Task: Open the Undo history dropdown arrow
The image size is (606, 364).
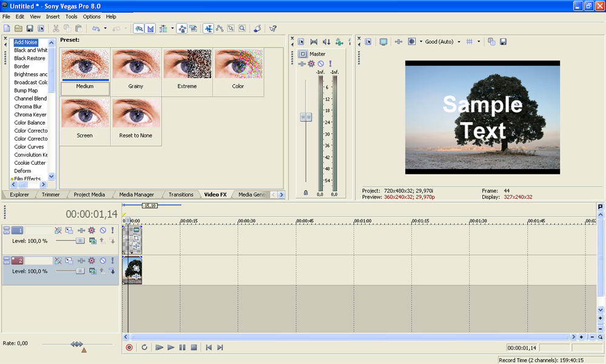Action: point(105,28)
